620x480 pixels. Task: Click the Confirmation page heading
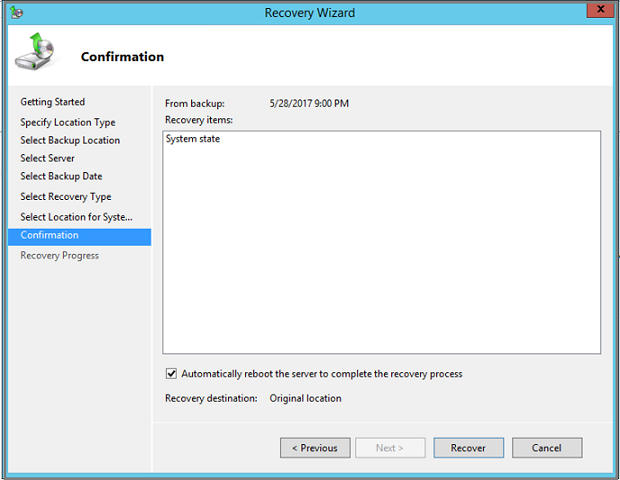click(122, 57)
